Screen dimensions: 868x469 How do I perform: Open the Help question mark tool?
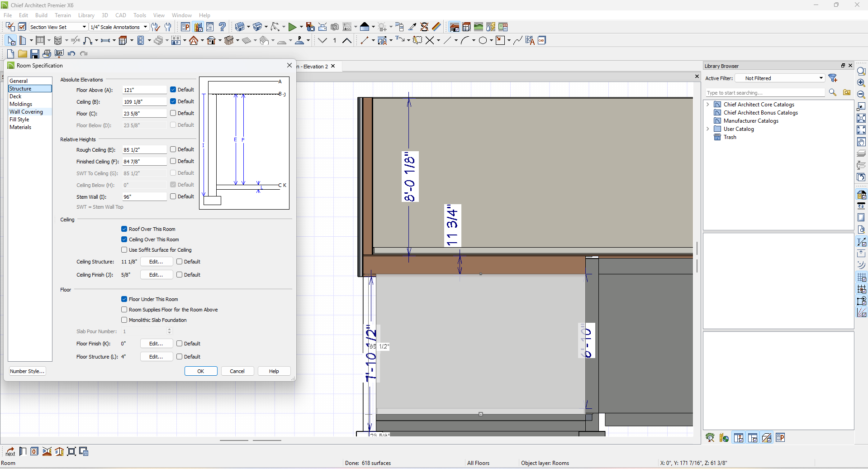(222, 27)
